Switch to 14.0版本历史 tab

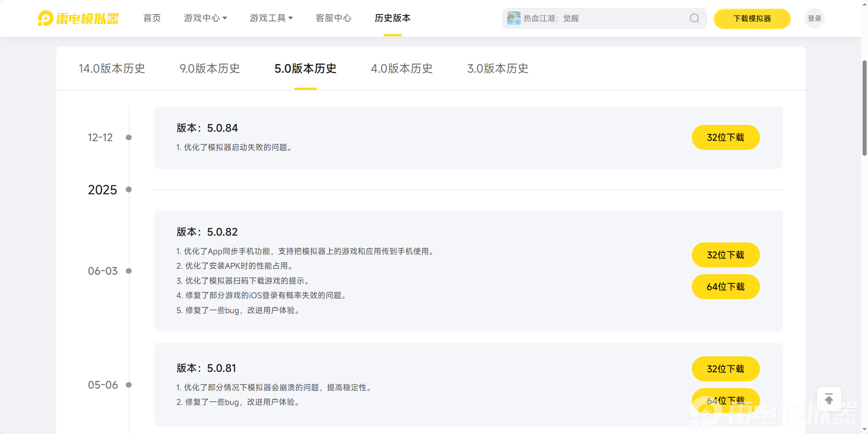tap(112, 69)
